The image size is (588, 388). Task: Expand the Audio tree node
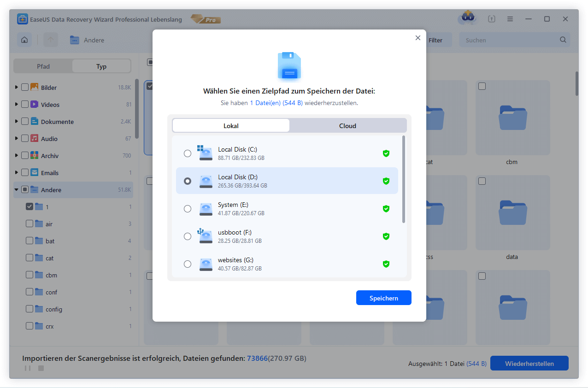tap(17, 139)
